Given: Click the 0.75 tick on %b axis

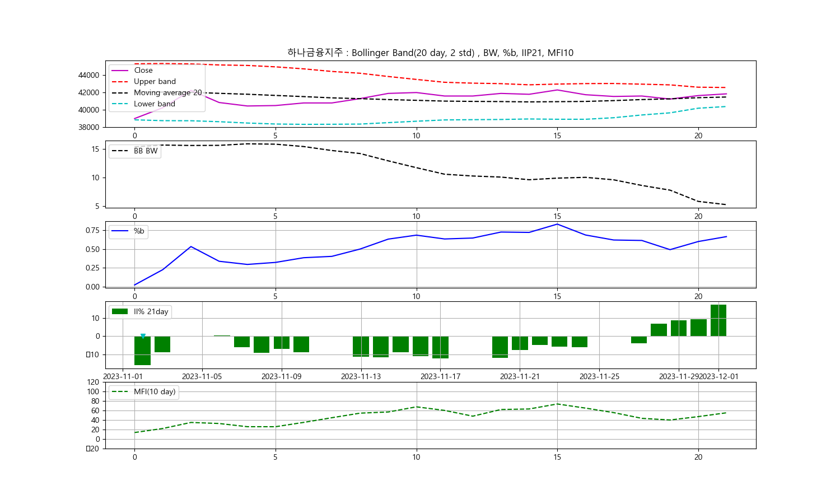Looking at the screenshot, I should coord(92,230).
